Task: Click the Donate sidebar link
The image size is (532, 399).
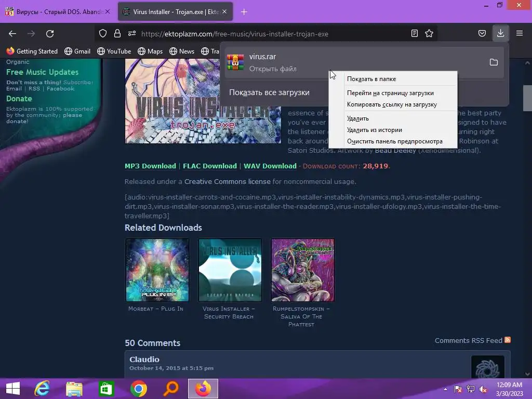Action: click(19, 99)
